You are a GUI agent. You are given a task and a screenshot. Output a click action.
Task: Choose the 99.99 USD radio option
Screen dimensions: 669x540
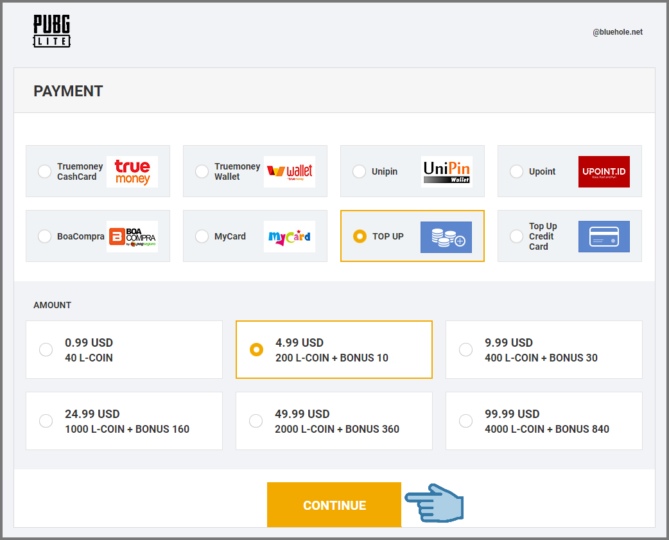[465, 421]
